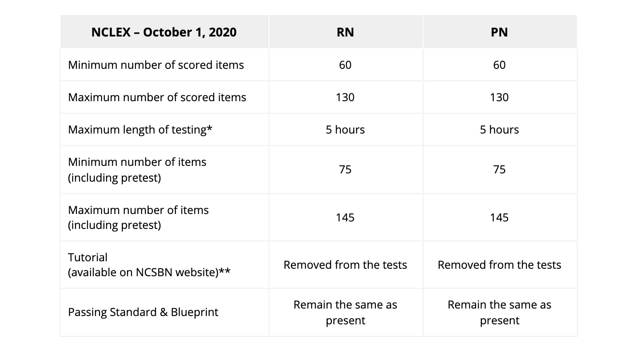Image resolution: width=644 pixels, height=355 pixels.
Task: Click the RN '5 hours' cell
Action: (345, 129)
